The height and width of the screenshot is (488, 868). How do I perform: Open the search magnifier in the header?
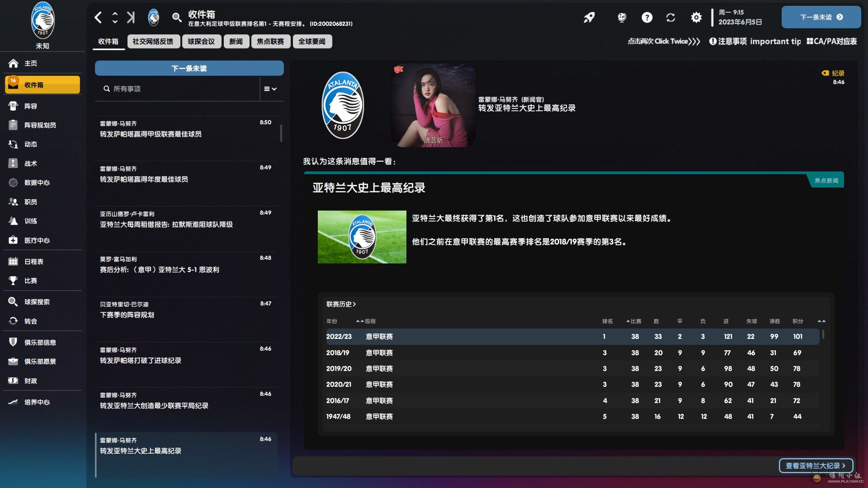(177, 18)
